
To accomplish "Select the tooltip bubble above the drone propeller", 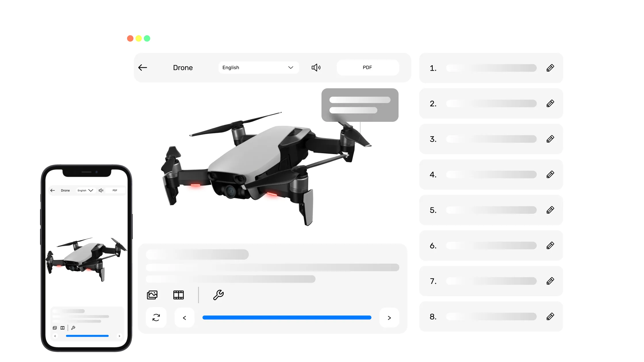I will click(x=360, y=105).
